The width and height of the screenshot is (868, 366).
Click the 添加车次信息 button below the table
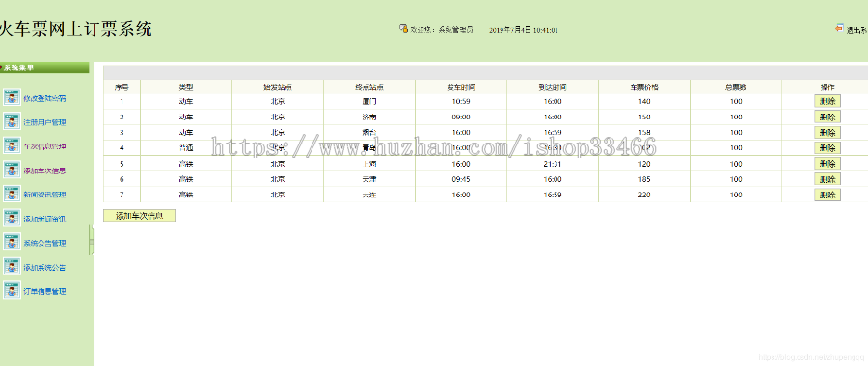pos(139,216)
